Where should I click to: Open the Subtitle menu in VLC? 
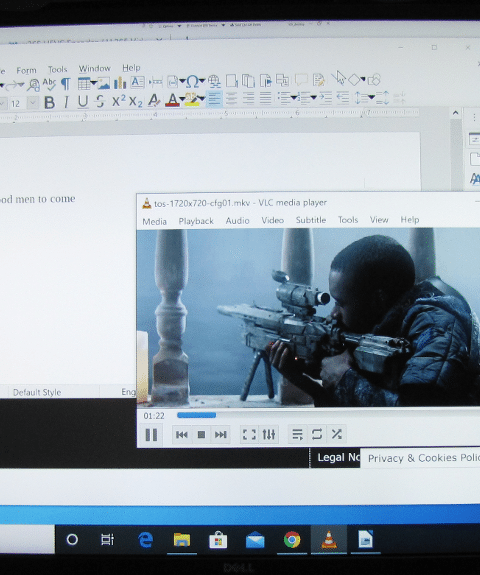tap(311, 220)
